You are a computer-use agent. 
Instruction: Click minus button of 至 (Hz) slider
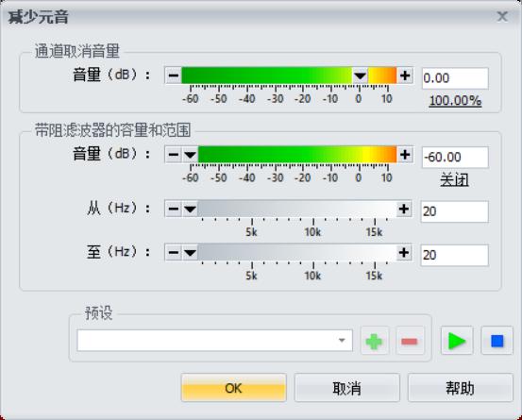[x=173, y=253]
